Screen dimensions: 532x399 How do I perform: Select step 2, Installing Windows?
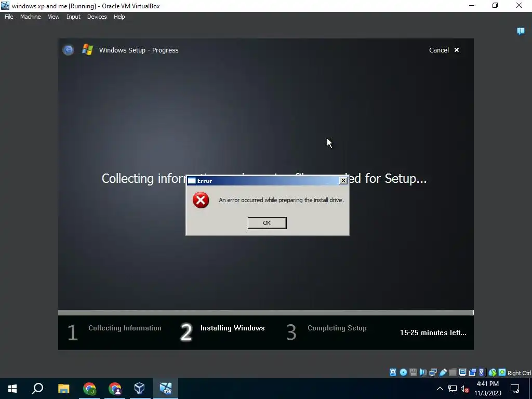pyautogui.click(x=222, y=331)
